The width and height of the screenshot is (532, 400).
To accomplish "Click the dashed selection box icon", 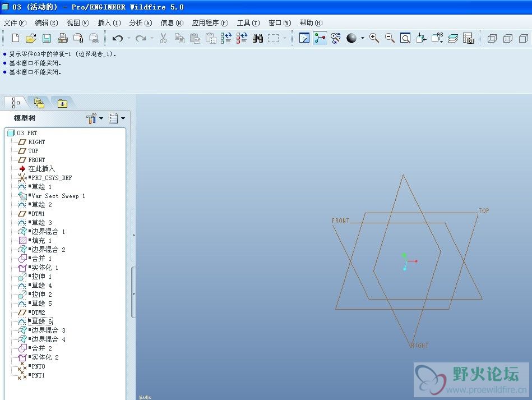I will tap(273, 38).
